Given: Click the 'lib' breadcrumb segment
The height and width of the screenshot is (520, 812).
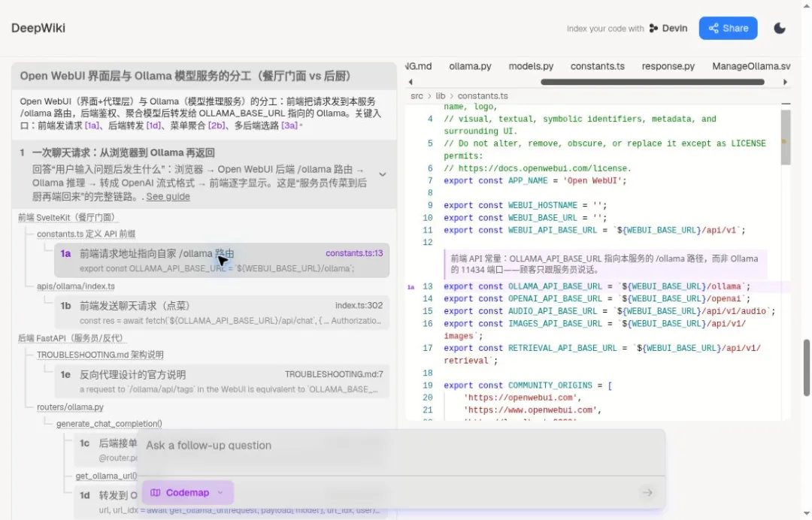Looking at the screenshot, I should pyautogui.click(x=440, y=95).
